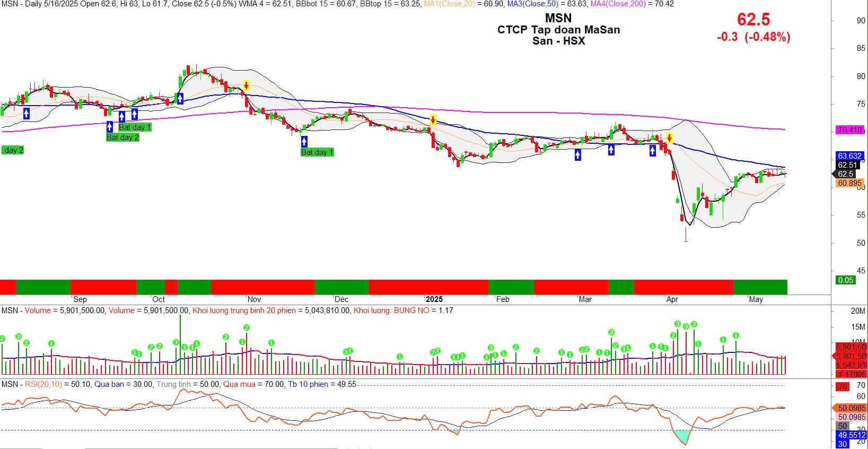The image size is (868, 449).
Task: Click the MSN ticker title
Action: tap(558, 19)
